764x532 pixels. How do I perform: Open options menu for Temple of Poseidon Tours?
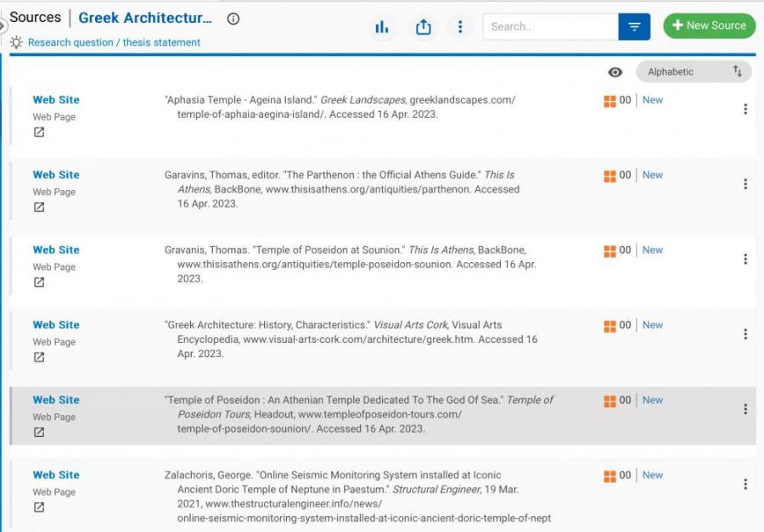pos(745,409)
